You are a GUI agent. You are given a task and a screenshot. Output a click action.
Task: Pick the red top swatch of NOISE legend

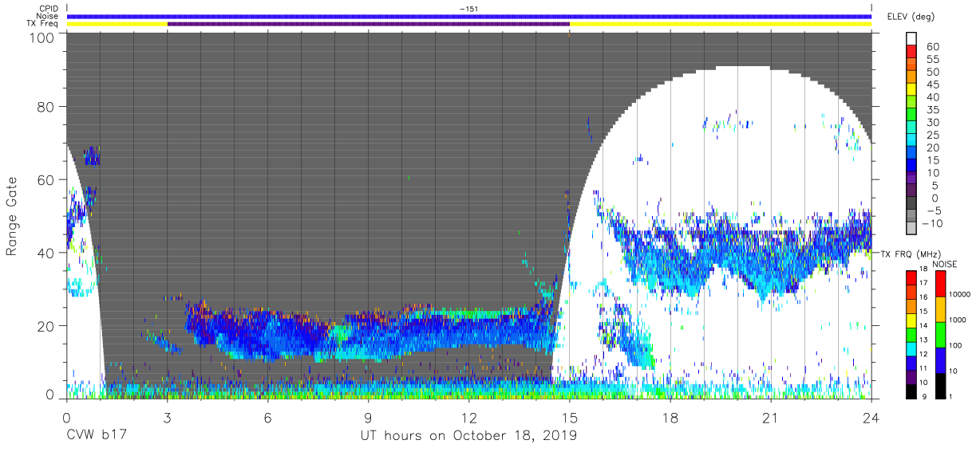coord(939,284)
